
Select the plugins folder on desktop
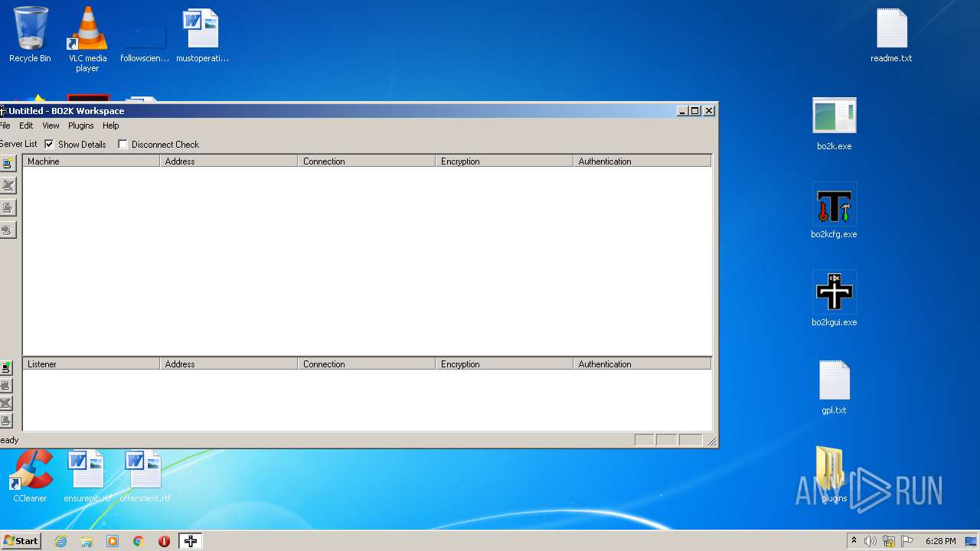click(834, 475)
